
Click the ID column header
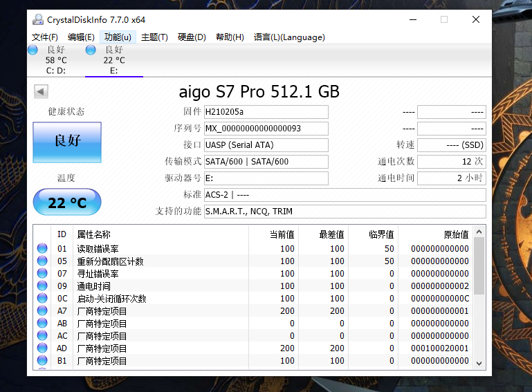point(62,234)
